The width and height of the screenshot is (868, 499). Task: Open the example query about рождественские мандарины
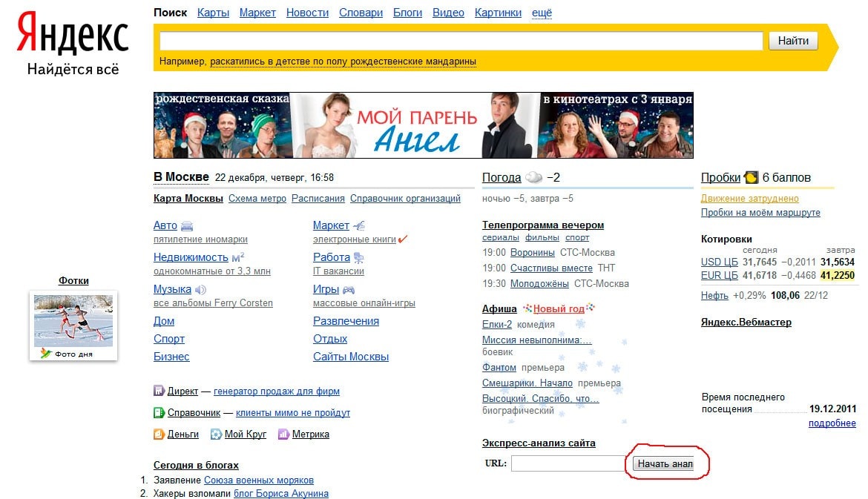tap(343, 62)
